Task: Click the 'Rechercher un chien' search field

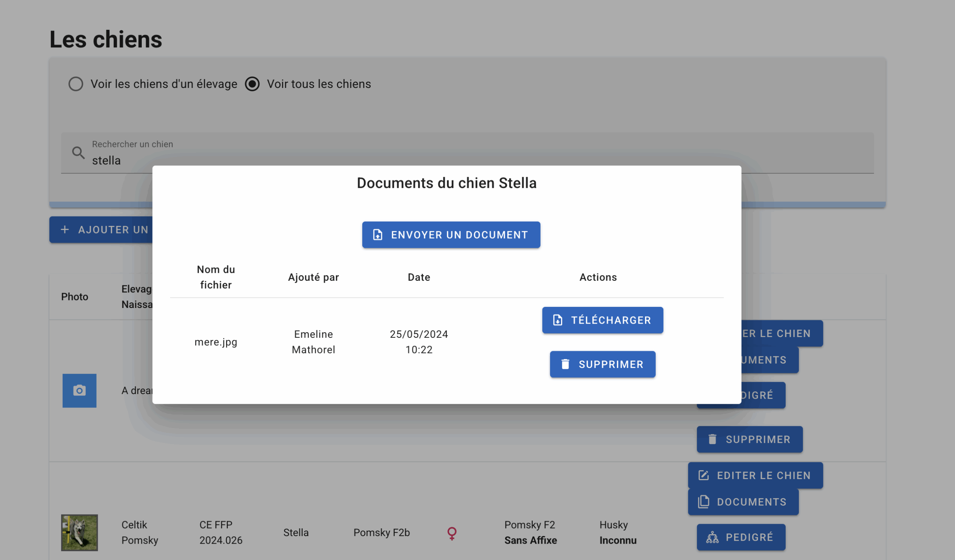Action: coord(467,153)
